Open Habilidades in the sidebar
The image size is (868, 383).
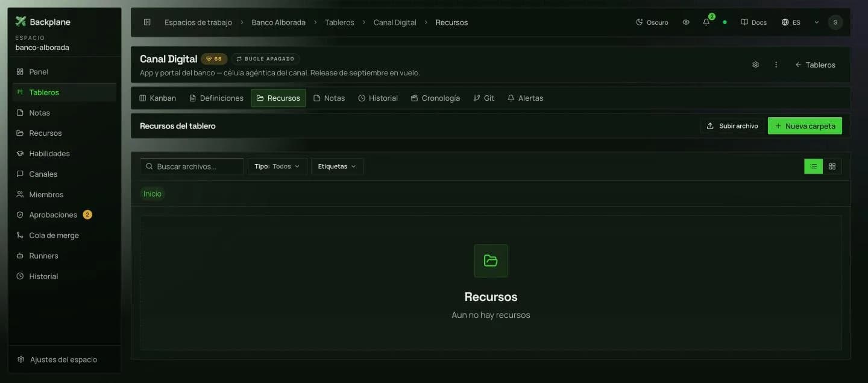pyautogui.click(x=64, y=153)
